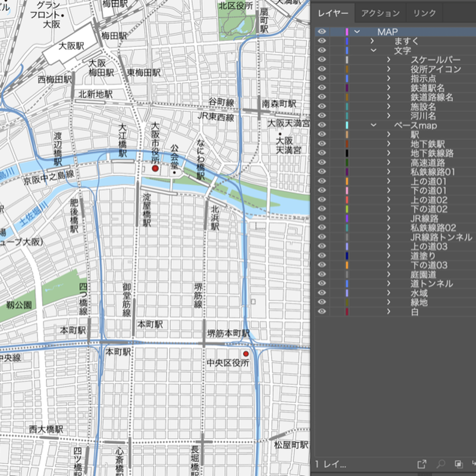The image size is (476, 476).
Task: Click the Make/Release Clipping Mask icon
Action: tap(459, 464)
